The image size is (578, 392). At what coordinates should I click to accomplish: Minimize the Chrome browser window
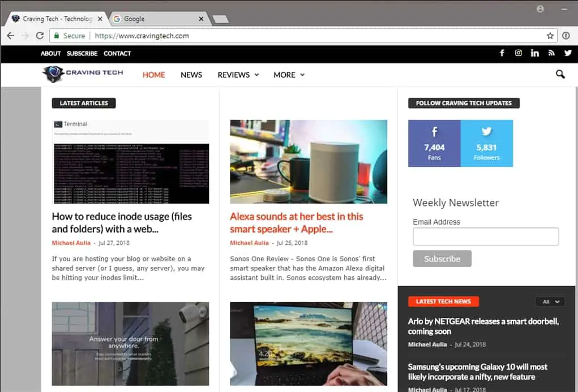click(564, 9)
